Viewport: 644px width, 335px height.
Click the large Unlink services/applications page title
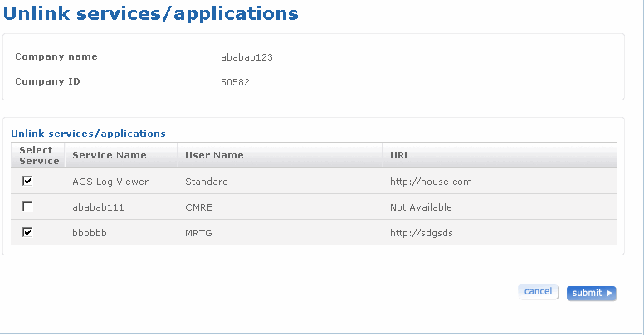(151, 13)
